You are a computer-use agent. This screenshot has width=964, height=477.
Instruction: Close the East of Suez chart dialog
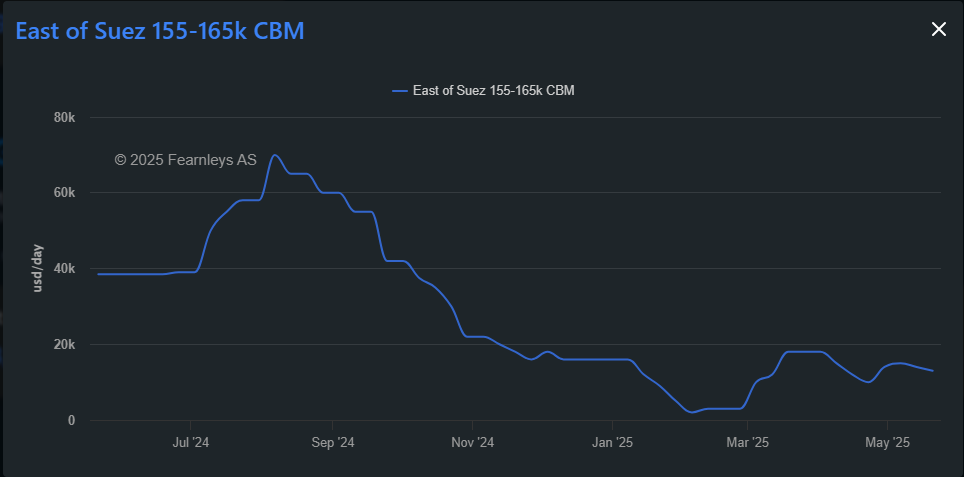(x=938, y=29)
